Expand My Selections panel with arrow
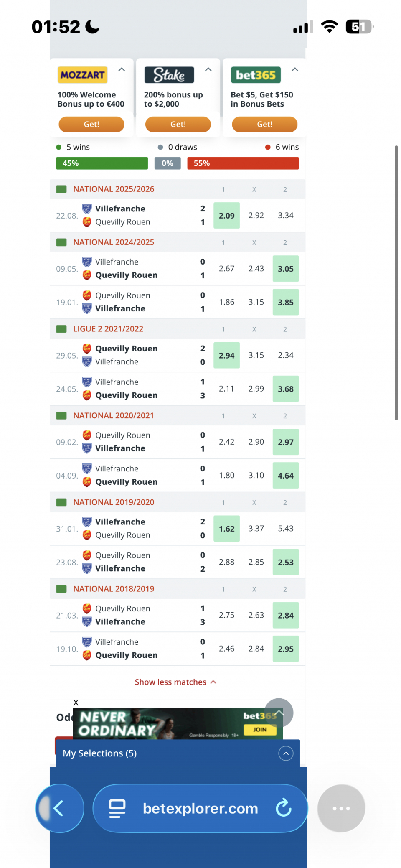Image resolution: width=401 pixels, height=868 pixels. [286, 753]
